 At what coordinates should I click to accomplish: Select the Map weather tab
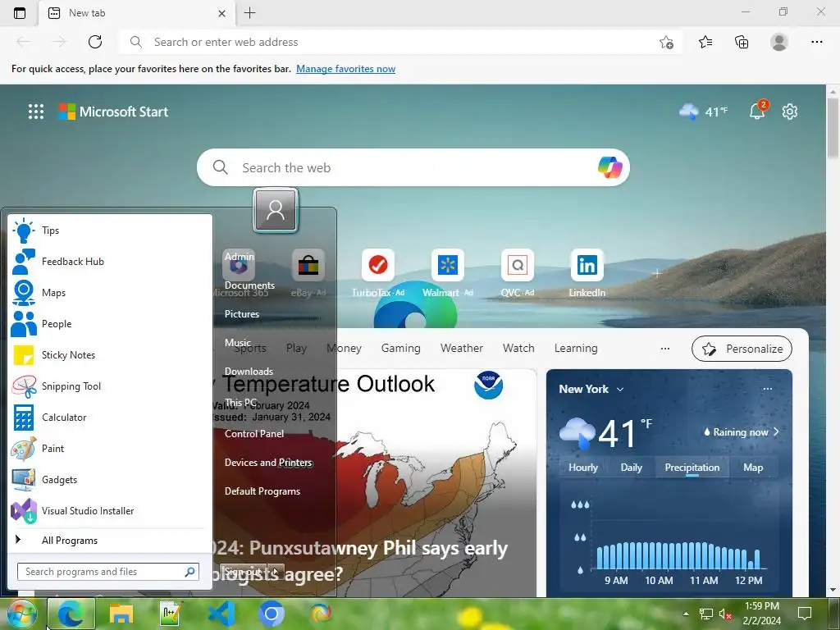753,467
